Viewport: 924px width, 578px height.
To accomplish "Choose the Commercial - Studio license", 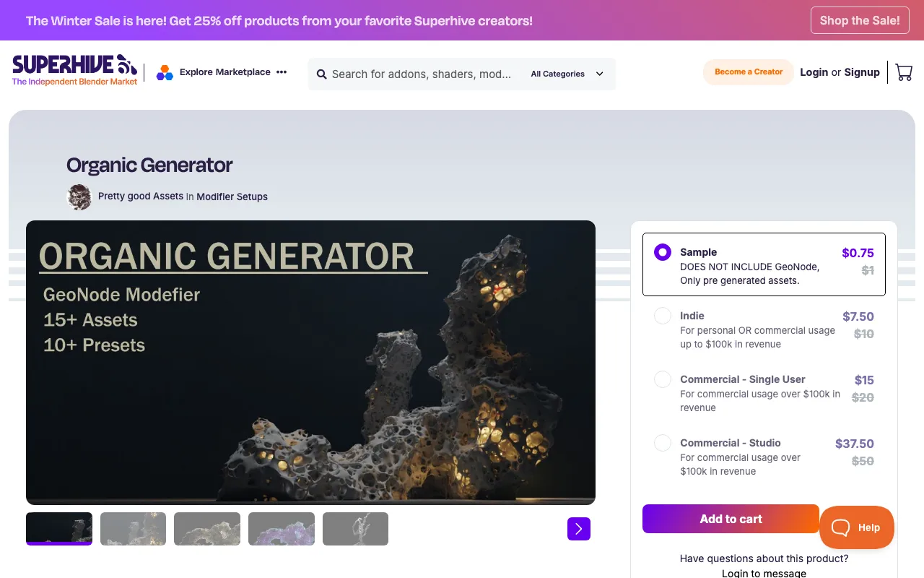I will (662, 443).
